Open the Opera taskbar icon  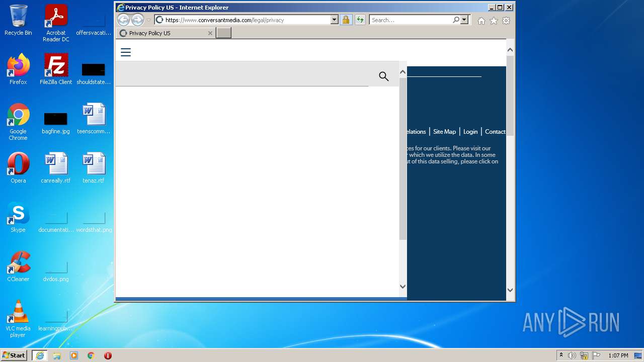[108, 355]
